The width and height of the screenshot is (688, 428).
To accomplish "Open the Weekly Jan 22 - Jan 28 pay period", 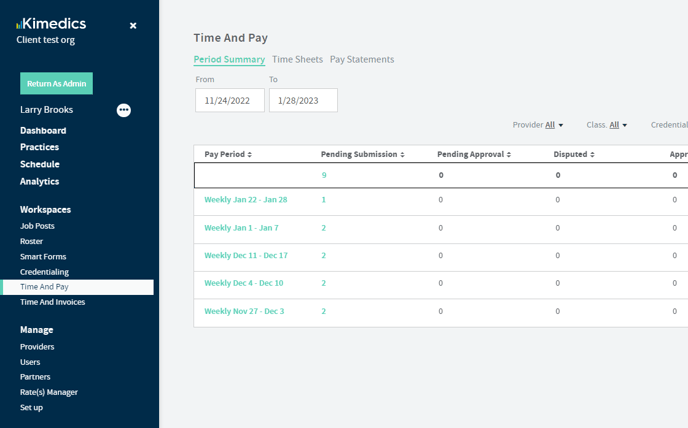I will click(245, 200).
